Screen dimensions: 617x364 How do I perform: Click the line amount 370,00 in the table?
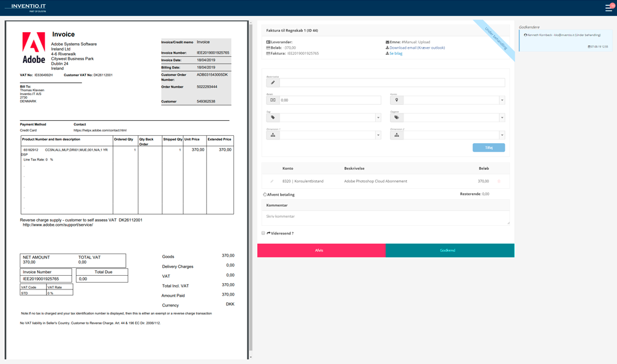tap(483, 181)
